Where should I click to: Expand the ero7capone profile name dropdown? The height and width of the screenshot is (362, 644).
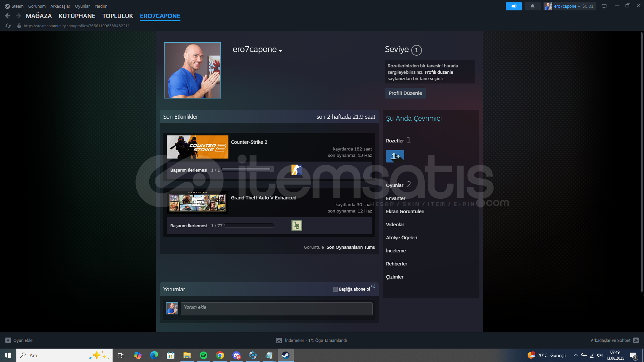tap(281, 51)
